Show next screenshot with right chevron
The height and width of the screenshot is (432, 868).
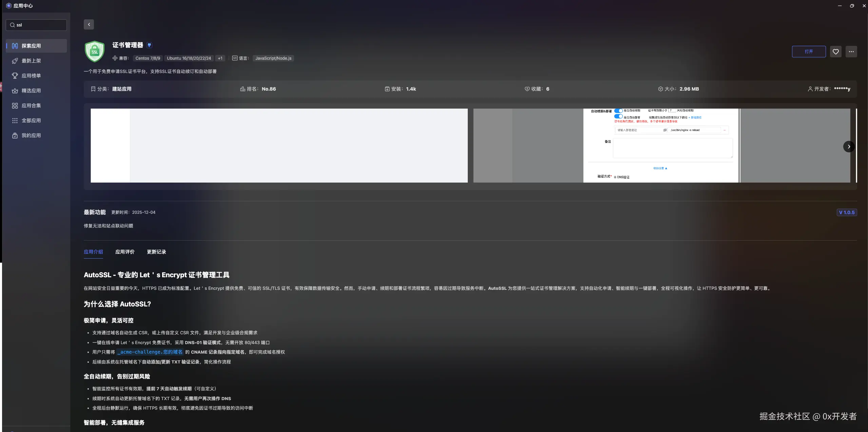(849, 147)
